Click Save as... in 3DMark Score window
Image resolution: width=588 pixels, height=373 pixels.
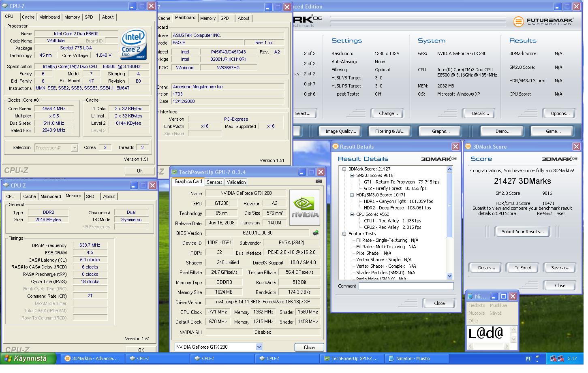click(560, 268)
